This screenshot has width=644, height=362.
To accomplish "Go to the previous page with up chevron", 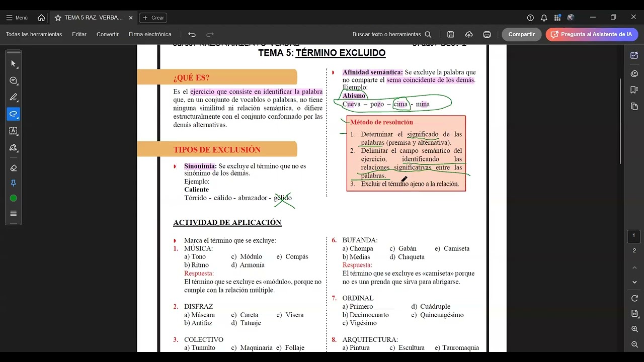I will pyautogui.click(x=634, y=268).
